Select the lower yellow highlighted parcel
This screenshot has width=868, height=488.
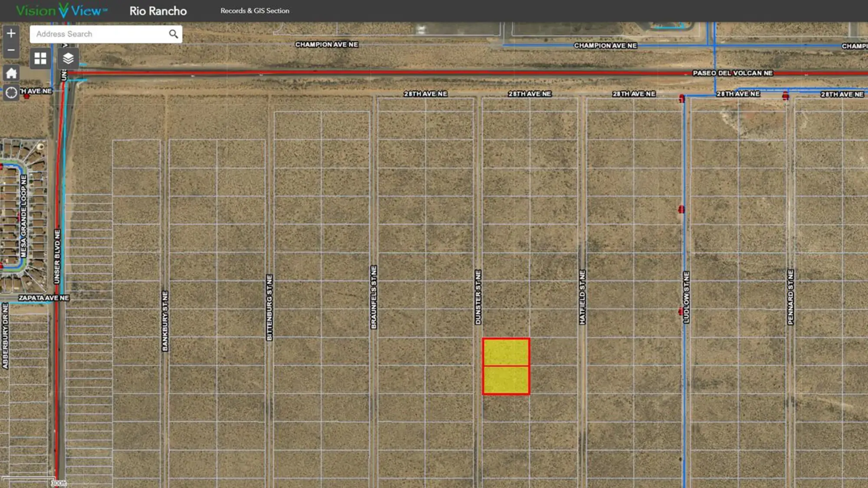click(x=506, y=380)
